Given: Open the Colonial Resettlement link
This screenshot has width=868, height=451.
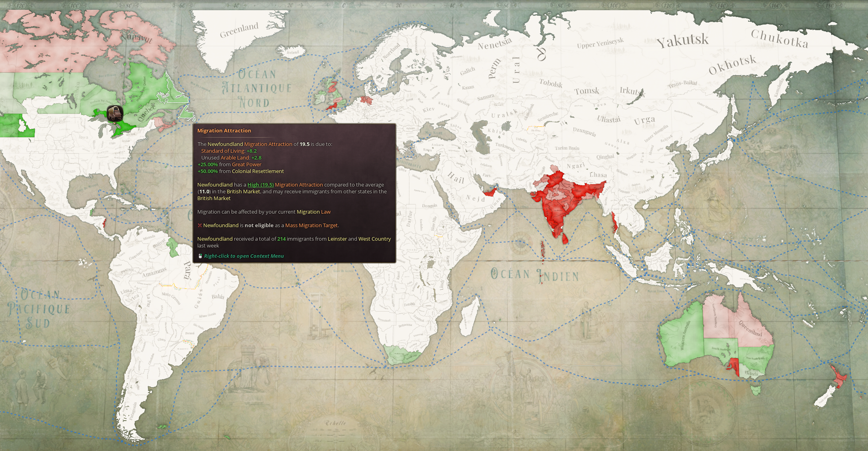Looking at the screenshot, I should click(258, 171).
